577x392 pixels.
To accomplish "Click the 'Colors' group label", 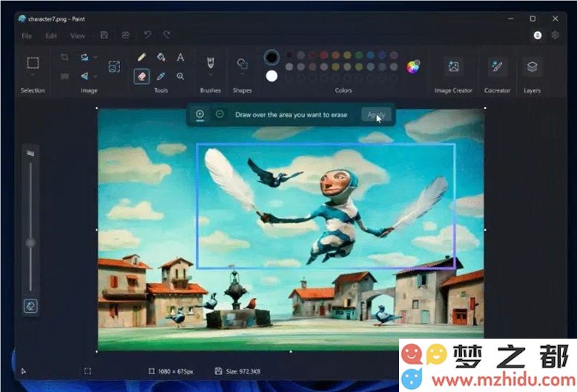I will (x=343, y=90).
